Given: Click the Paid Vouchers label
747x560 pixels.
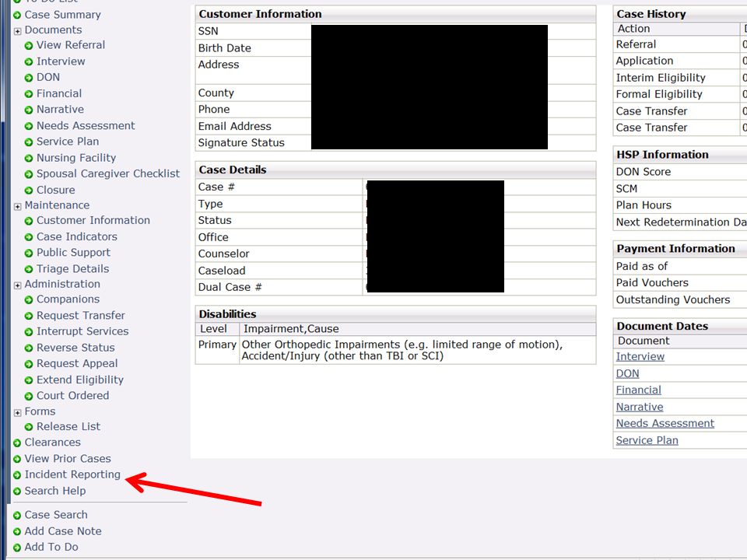Looking at the screenshot, I should 652,283.
